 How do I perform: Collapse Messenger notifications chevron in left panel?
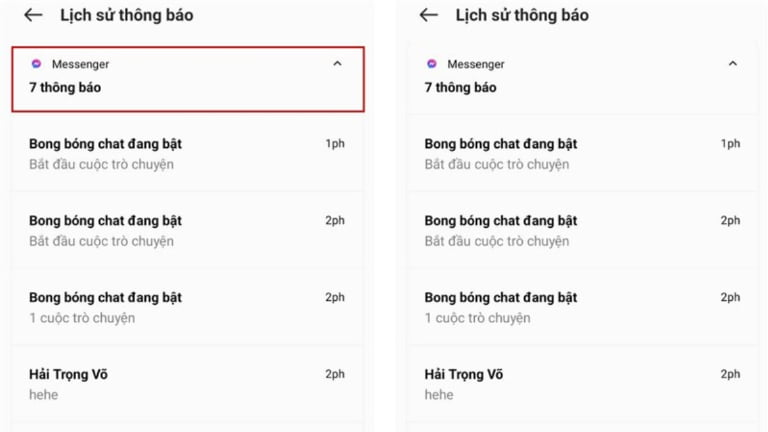(x=337, y=64)
